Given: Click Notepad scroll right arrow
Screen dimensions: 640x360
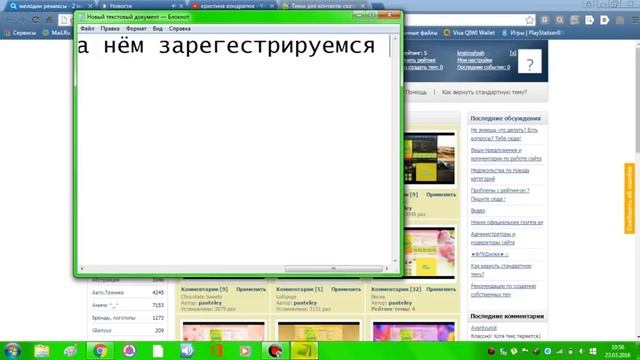Looking at the screenshot, I should pyautogui.click(x=387, y=269).
